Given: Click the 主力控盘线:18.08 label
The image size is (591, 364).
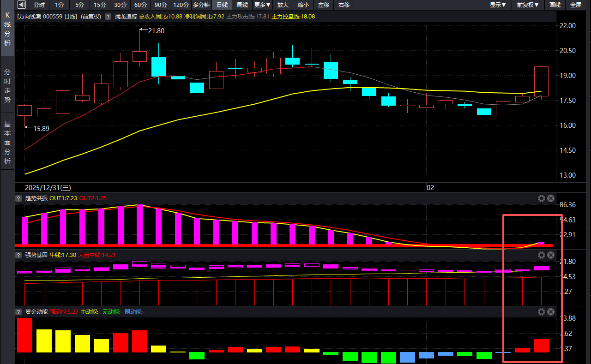Looking at the screenshot, I should click(293, 17).
